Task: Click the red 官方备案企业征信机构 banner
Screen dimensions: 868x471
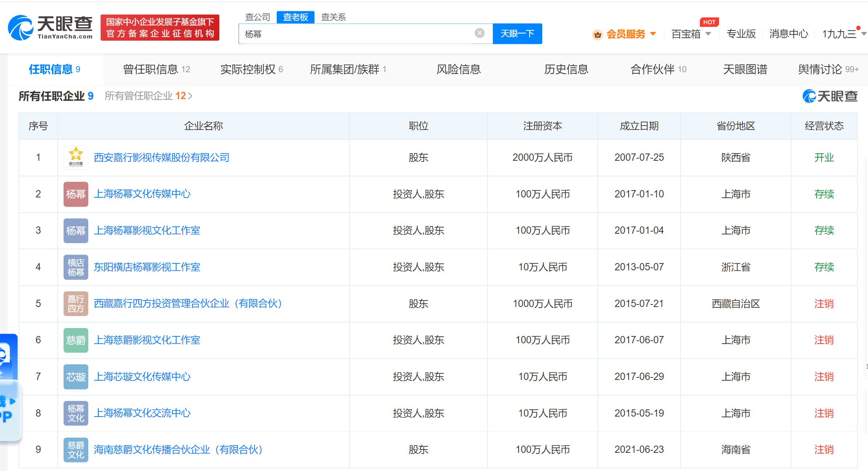Action: (160, 28)
